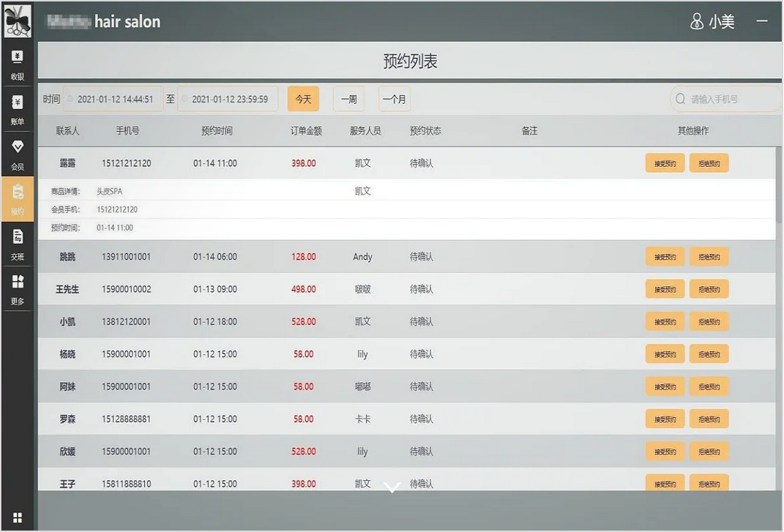Click the grid icon at sidebar bottom
Viewport: 784px width, 532px height.
pyautogui.click(x=18, y=518)
